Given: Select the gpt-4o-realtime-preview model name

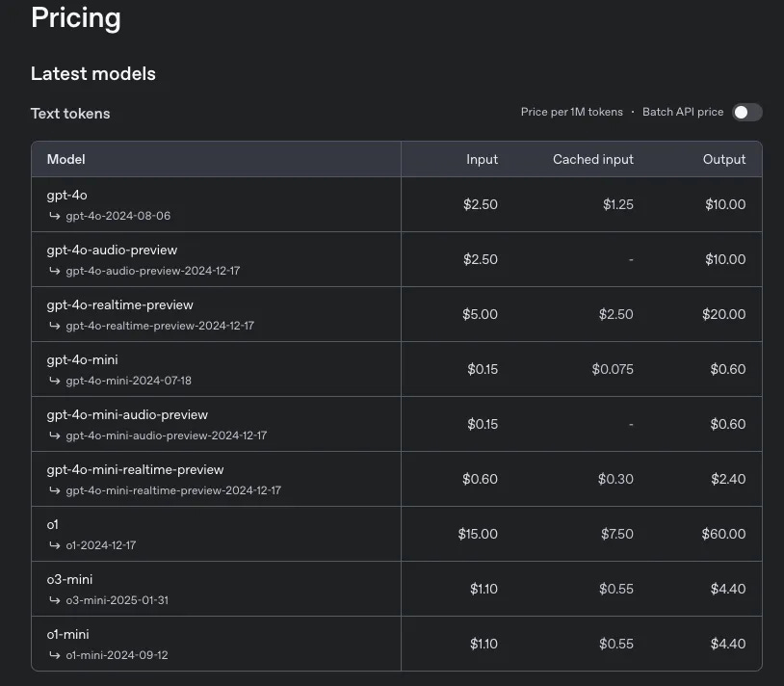Looking at the screenshot, I should [120, 305].
